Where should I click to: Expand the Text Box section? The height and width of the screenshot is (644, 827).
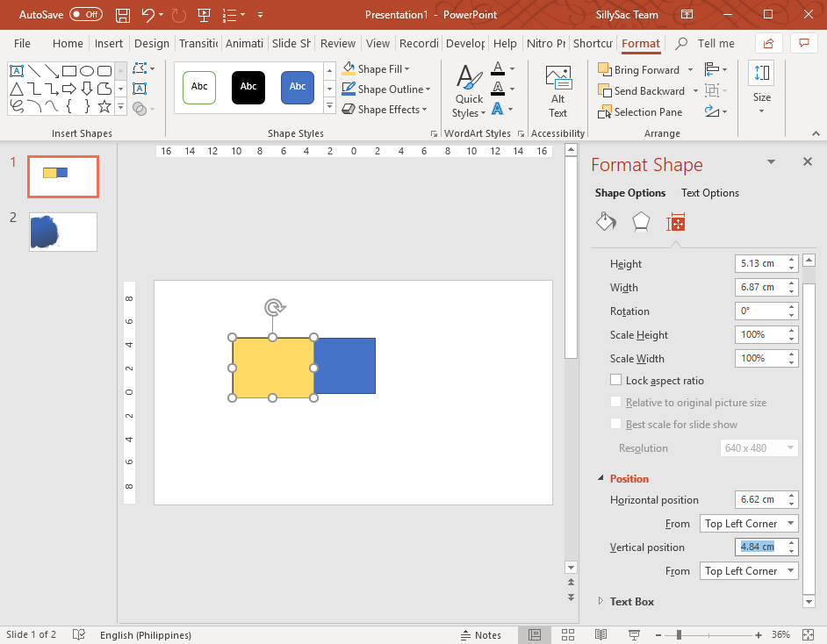tap(631, 602)
